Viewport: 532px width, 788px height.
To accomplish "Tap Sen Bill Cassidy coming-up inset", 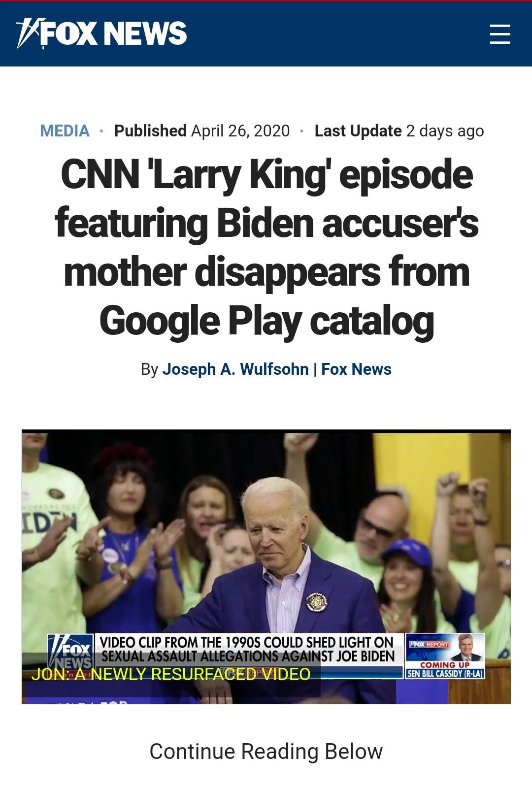I will pos(445,656).
